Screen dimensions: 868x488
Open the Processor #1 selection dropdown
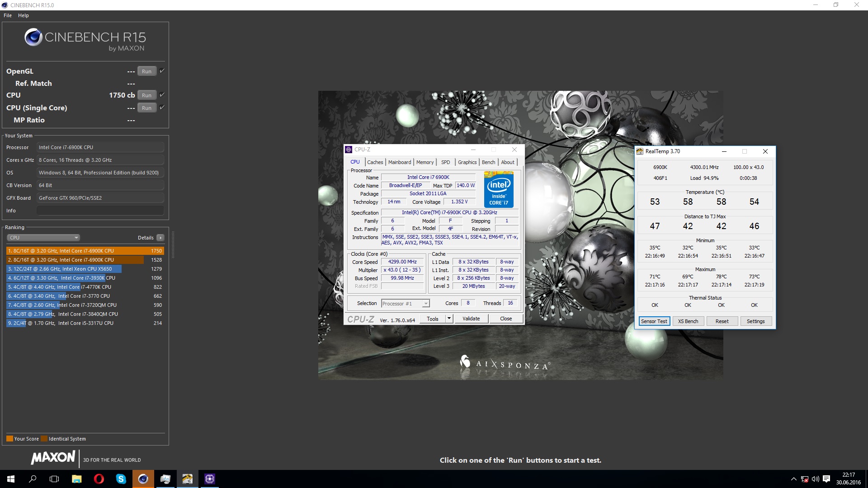pos(406,304)
